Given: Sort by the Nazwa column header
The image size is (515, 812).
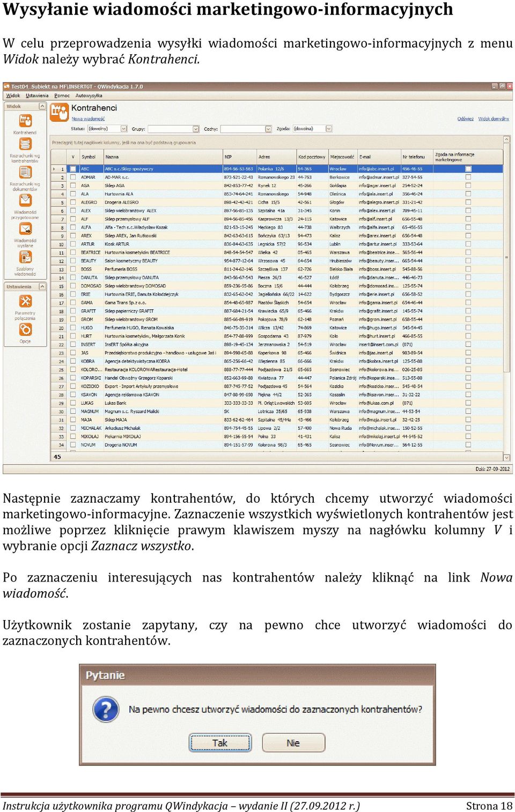Looking at the screenshot, I should (x=163, y=157).
